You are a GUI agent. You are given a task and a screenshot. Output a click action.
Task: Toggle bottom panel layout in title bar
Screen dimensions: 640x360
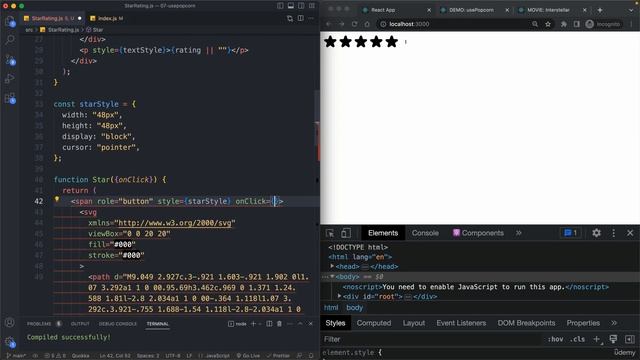coord(291,6)
